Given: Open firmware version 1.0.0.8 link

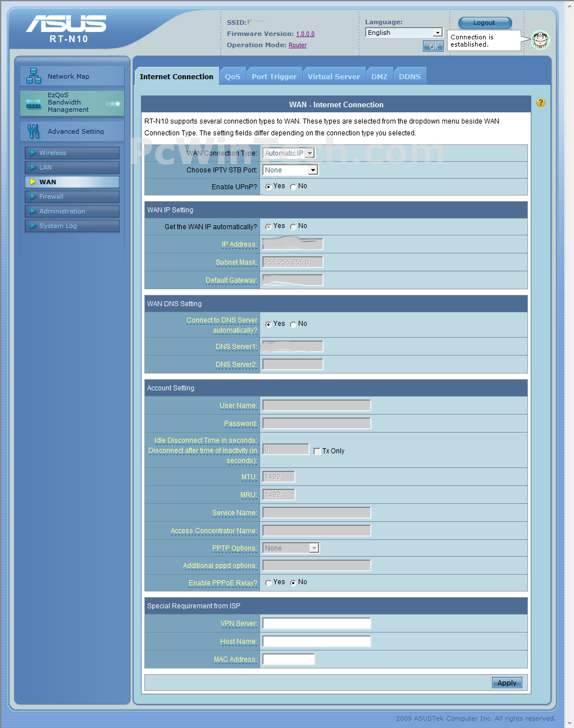Looking at the screenshot, I should tap(305, 34).
